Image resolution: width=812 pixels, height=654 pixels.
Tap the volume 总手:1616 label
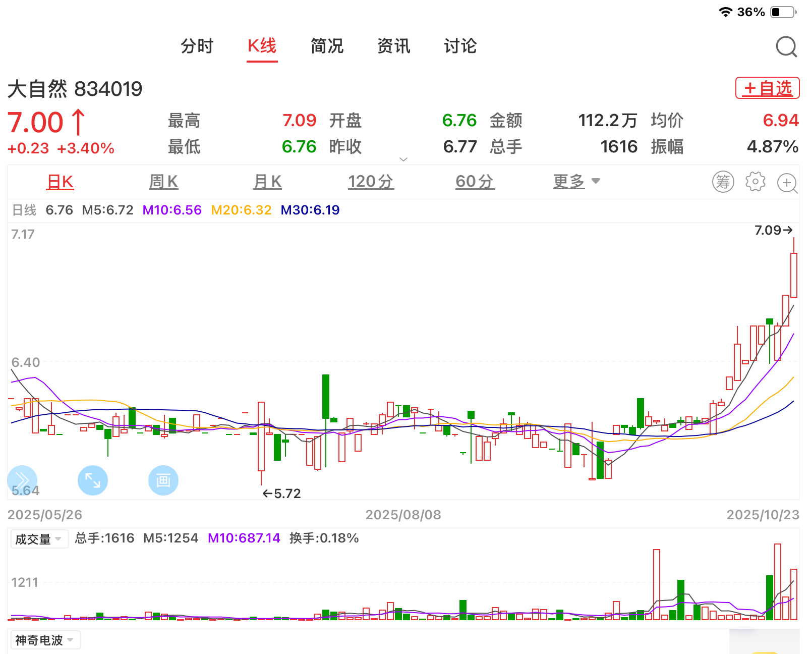(105, 538)
